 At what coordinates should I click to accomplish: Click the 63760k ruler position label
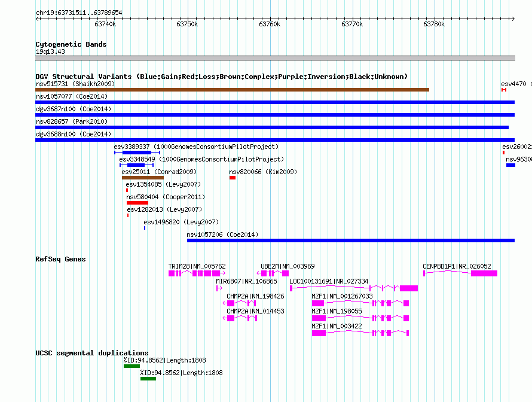point(270,24)
